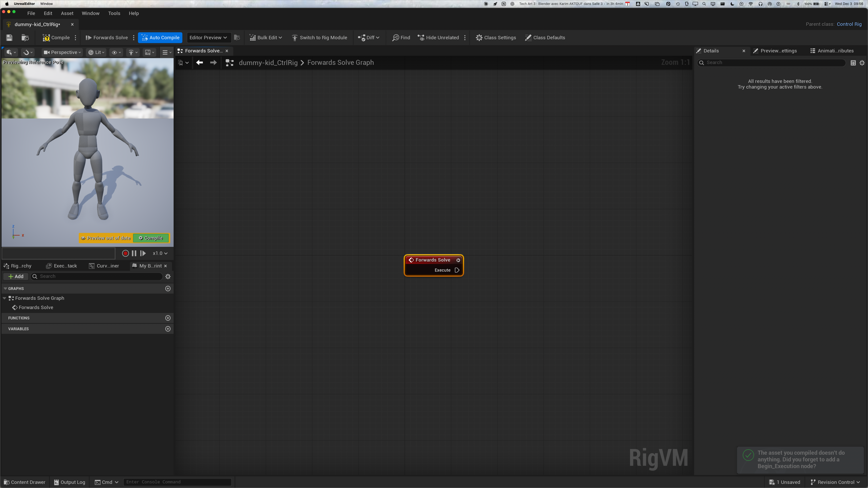The image size is (868, 488).
Task: Open Diff dropdown
Action: tap(369, 38)
